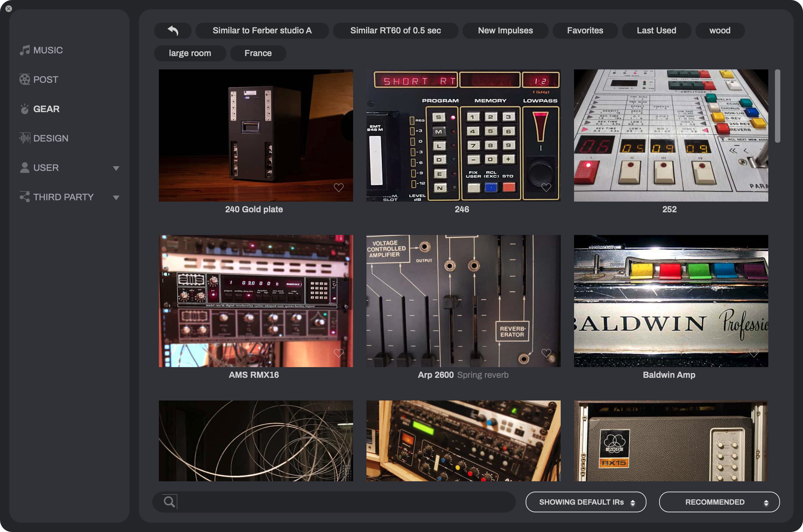Image resolution: width=803 pixels, height=532 pixels.
Task: Open the USER category label
Action: point(46,168)
